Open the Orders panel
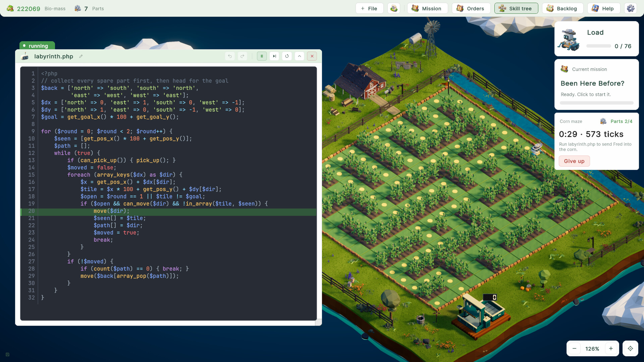 tap(471, 8)
